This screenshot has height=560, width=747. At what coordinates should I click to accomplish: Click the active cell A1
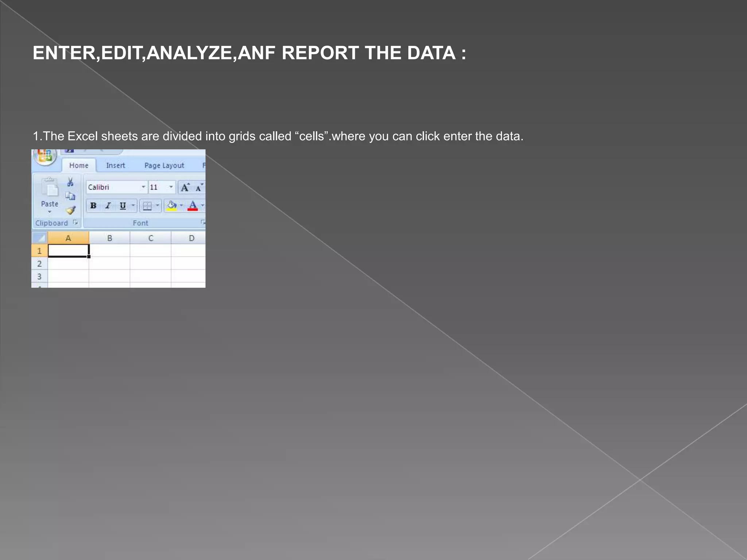[68, 251]
